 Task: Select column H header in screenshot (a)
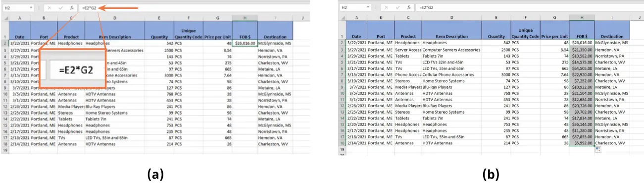pyautogui.click(x=245, y=17)
